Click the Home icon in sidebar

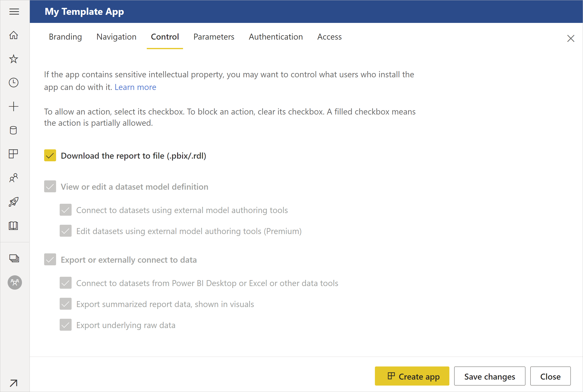(x=14, y=35)
